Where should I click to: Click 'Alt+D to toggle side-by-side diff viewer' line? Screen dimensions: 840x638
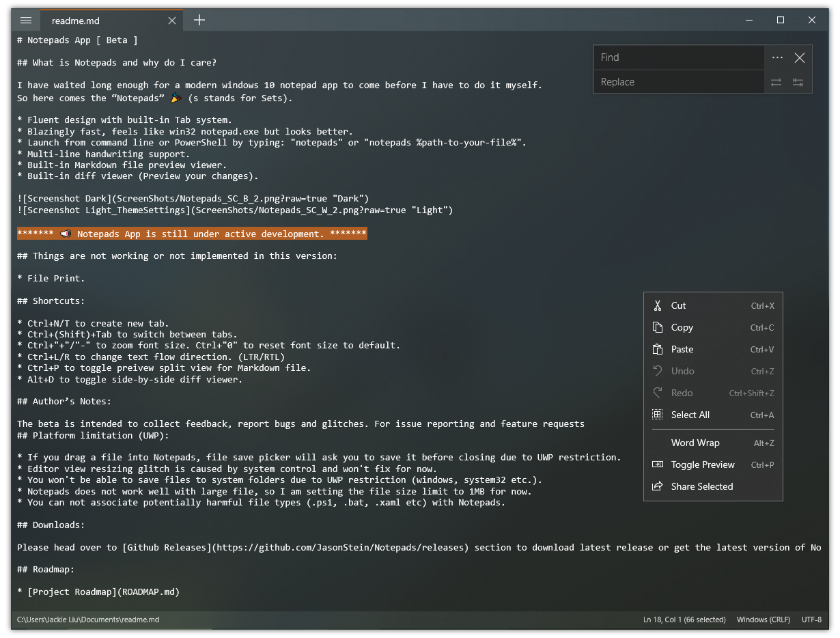tap(130, 380)
